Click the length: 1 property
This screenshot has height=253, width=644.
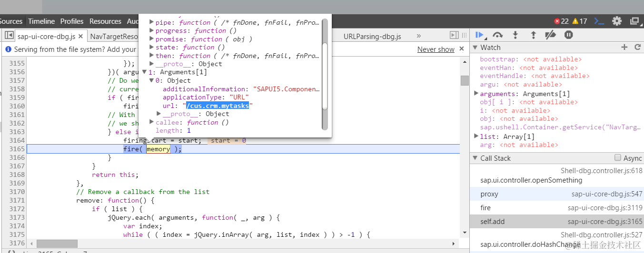click(x=173, y=130)
